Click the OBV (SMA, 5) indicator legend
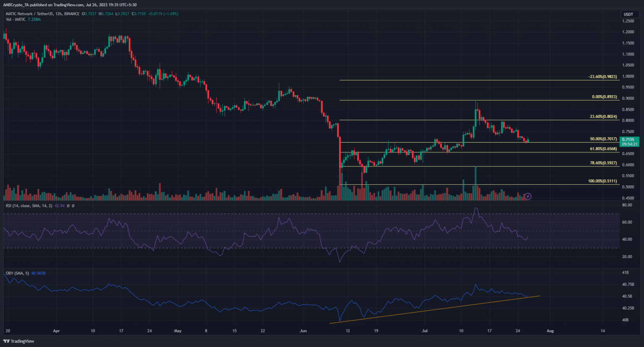The height and width of the screenshot is (347, 644). coord(17,273)
